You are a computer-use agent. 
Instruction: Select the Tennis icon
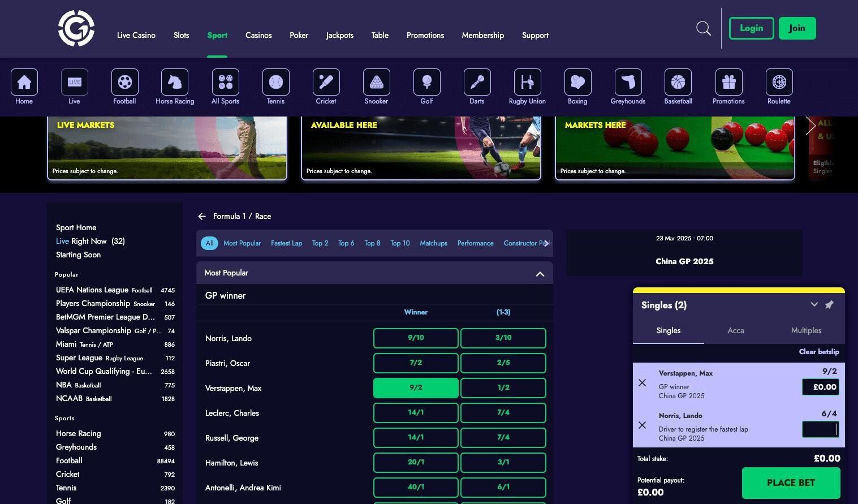coord(276,83)
